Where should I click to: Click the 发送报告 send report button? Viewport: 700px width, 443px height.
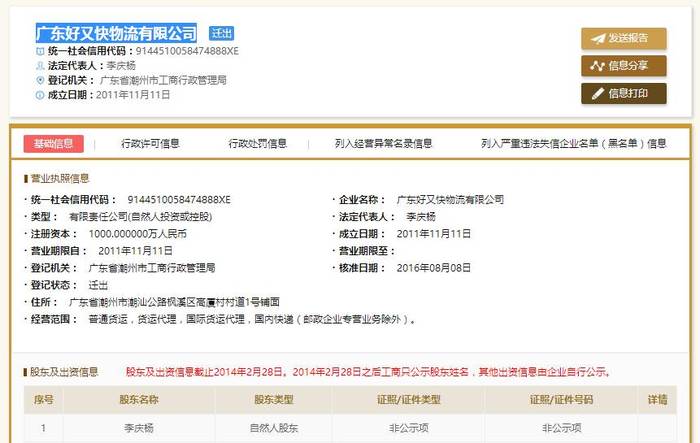624,38
